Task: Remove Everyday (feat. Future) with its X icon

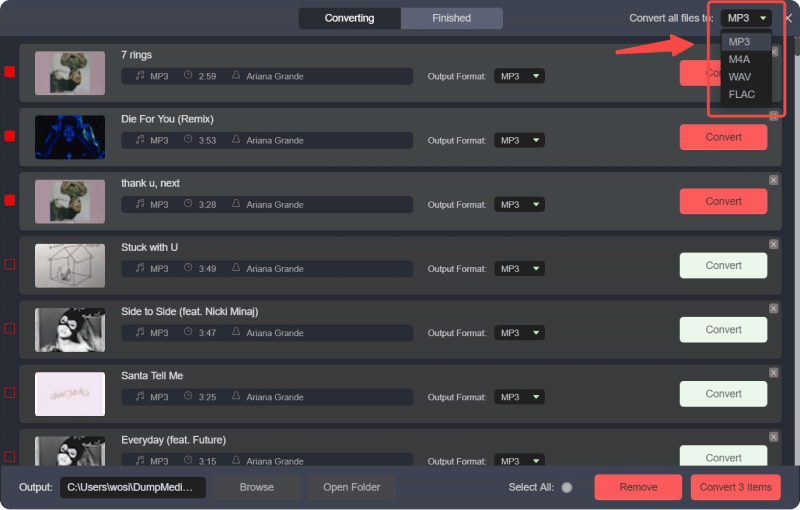Action: pos(773,437)
